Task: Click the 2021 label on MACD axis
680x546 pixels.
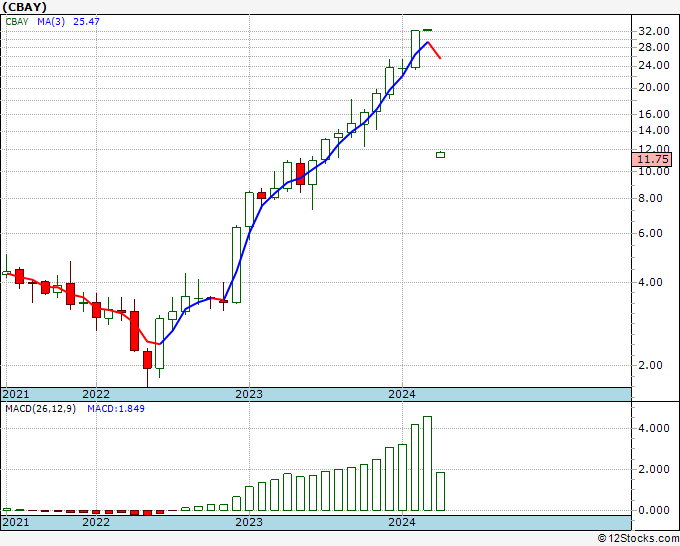Action: pos(16,522)
